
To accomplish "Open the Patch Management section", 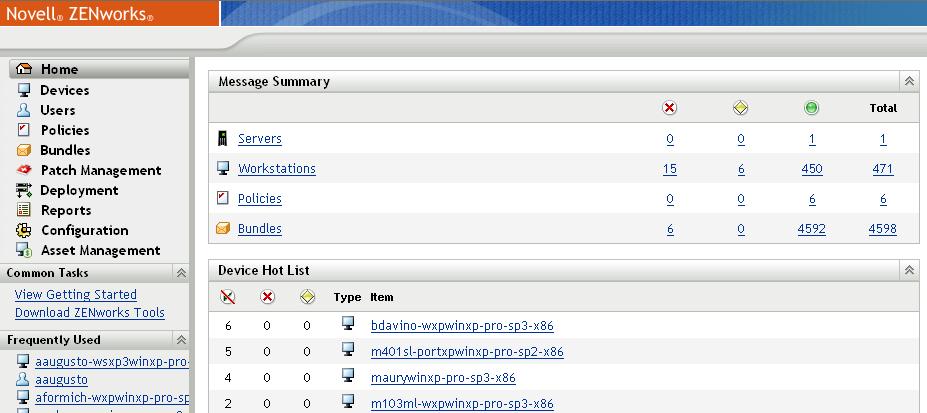I will click(x=101, y=170).
